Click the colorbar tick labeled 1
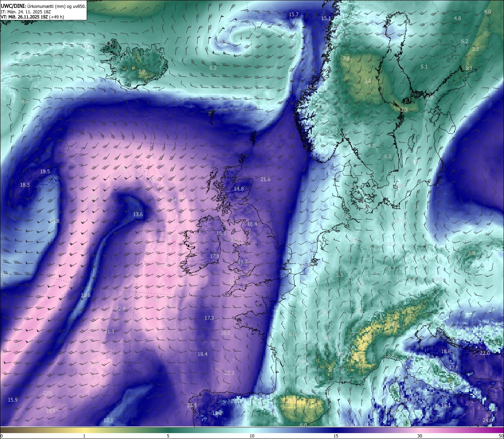 (84, 436)
